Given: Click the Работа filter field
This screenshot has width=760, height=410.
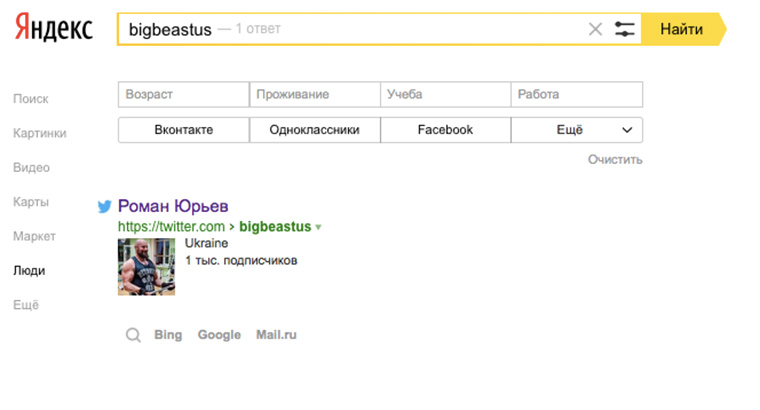Looking at the screenshot, I should (x=577, y=94).
